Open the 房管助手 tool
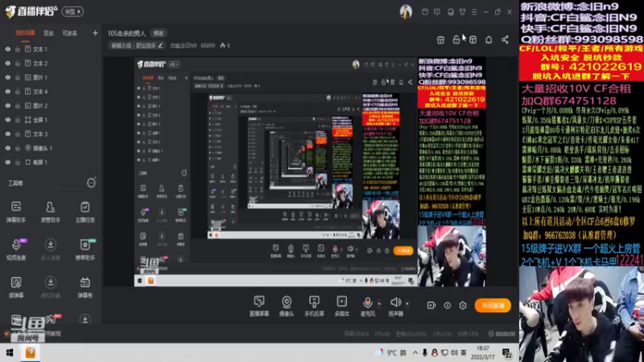The width and height of the screenshot is (644, 362). pyautogui.click(x=51, y=212)
